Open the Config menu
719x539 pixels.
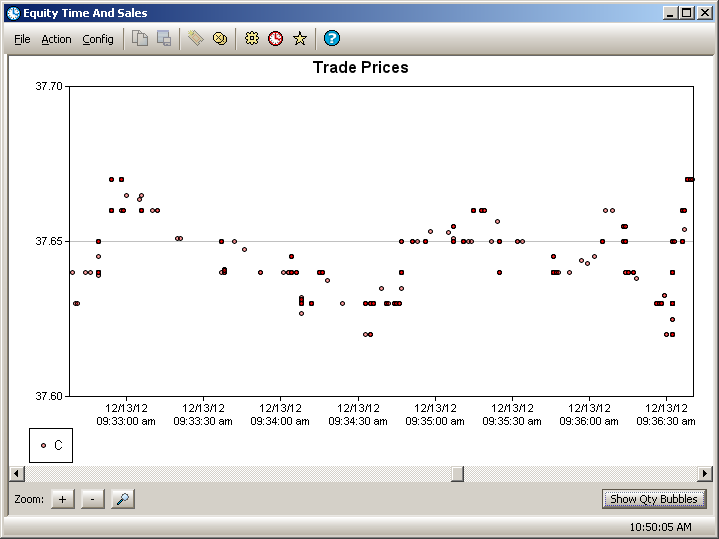(98, 39)
